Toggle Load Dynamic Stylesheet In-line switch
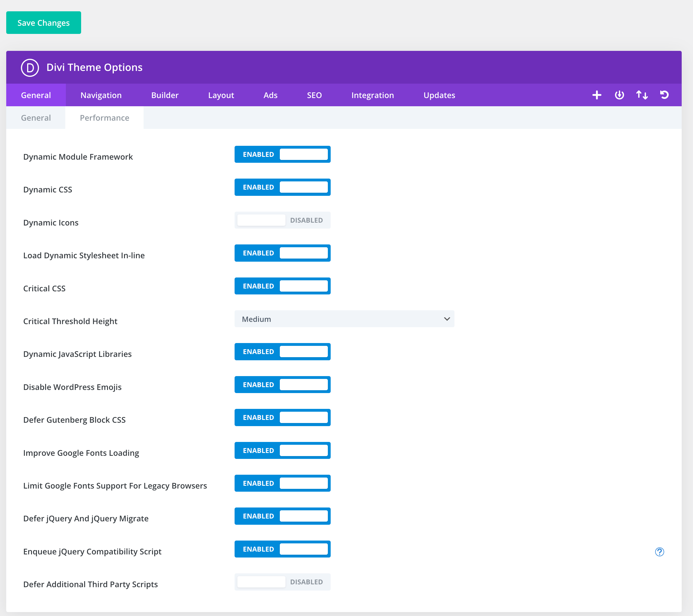 pyautogui.click(x=282, y=253)
